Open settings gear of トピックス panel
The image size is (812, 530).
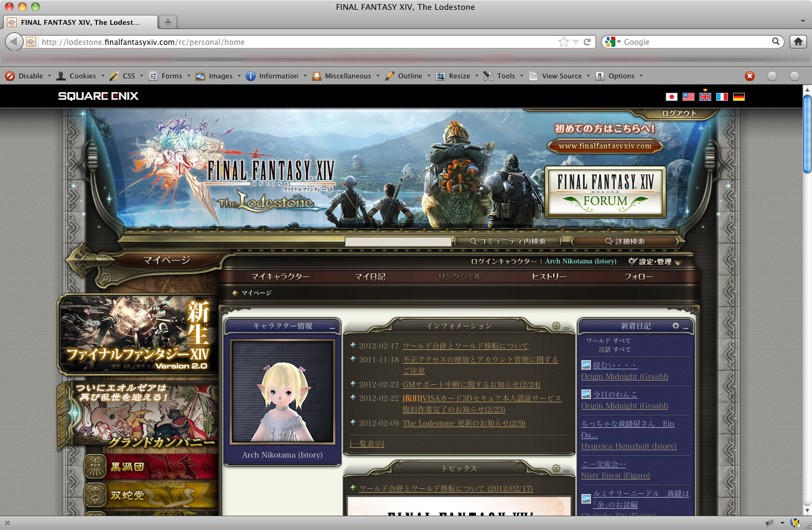(556, 468)
